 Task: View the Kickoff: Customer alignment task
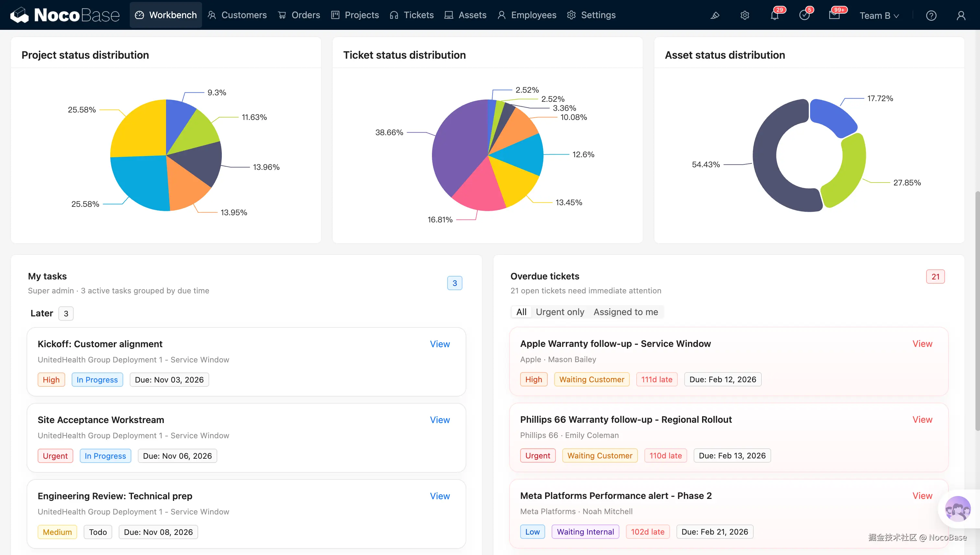(440, 344)
